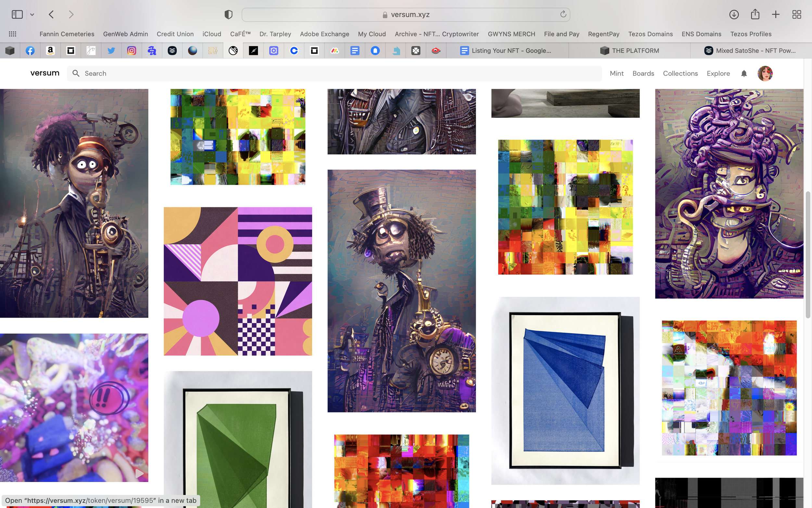Expand the sidebar tab group chevron
The width and height of the screenshot is (812, 508).
coord(32,14)
